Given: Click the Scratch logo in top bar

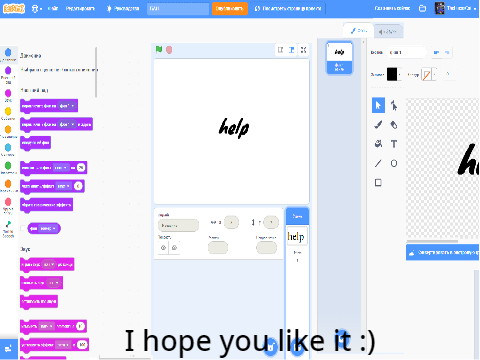Looking at the screenshot, I should 14,8.
